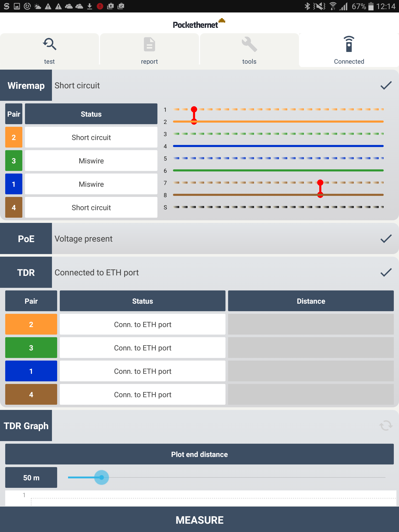
Task: Tap Wiremap pair 4 Short circuit status
Action: [x=91, y=207]
